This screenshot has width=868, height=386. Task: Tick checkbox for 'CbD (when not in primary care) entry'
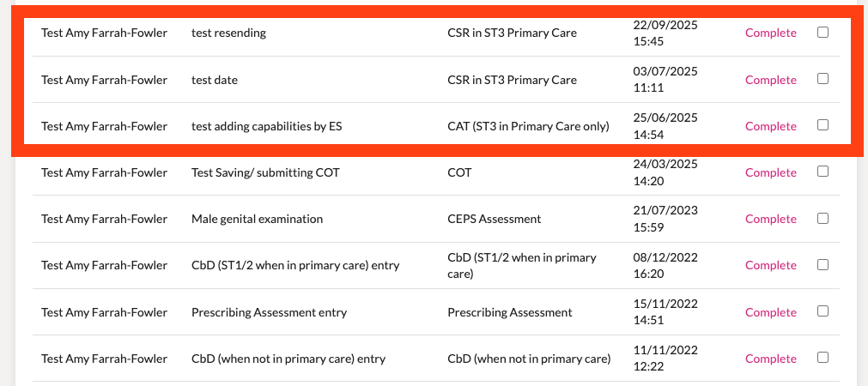[822, 358]
